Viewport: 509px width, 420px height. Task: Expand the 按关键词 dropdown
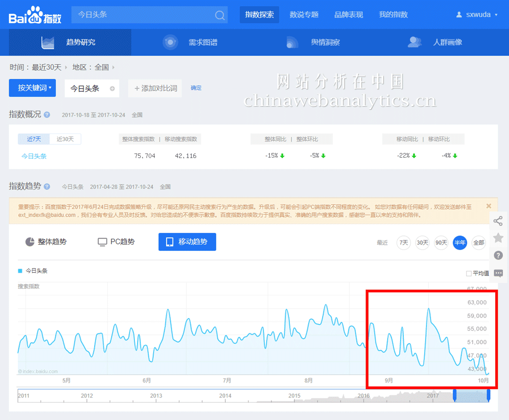[x=32, y=88]
